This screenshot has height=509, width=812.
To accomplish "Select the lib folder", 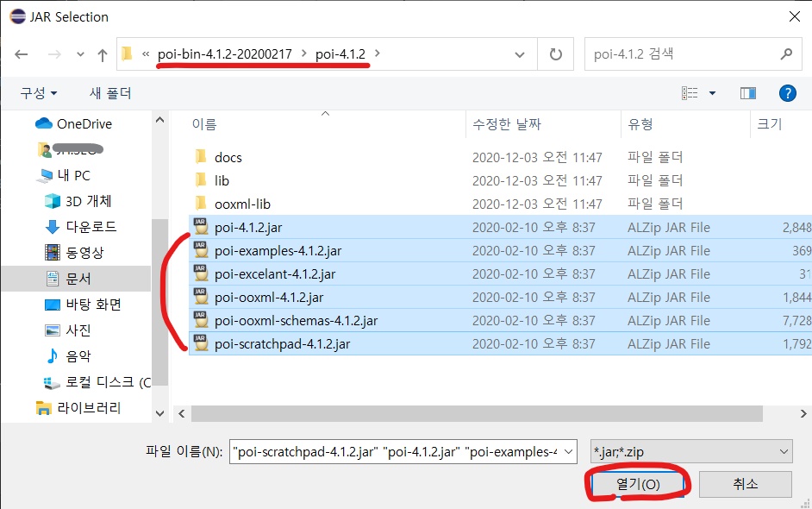I will click(x=222, y=180).
